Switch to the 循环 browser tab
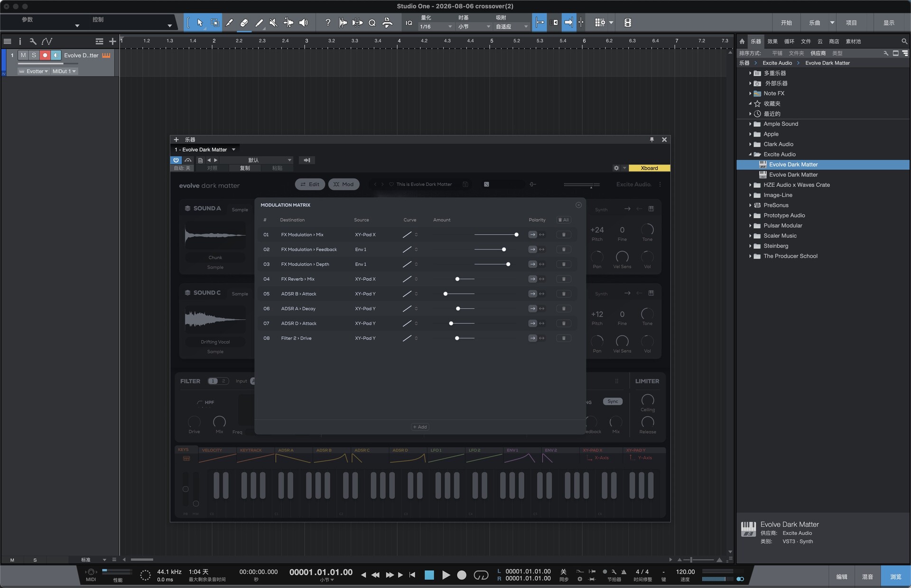Viewport: 911px width, 588px height. coord(789,41)
